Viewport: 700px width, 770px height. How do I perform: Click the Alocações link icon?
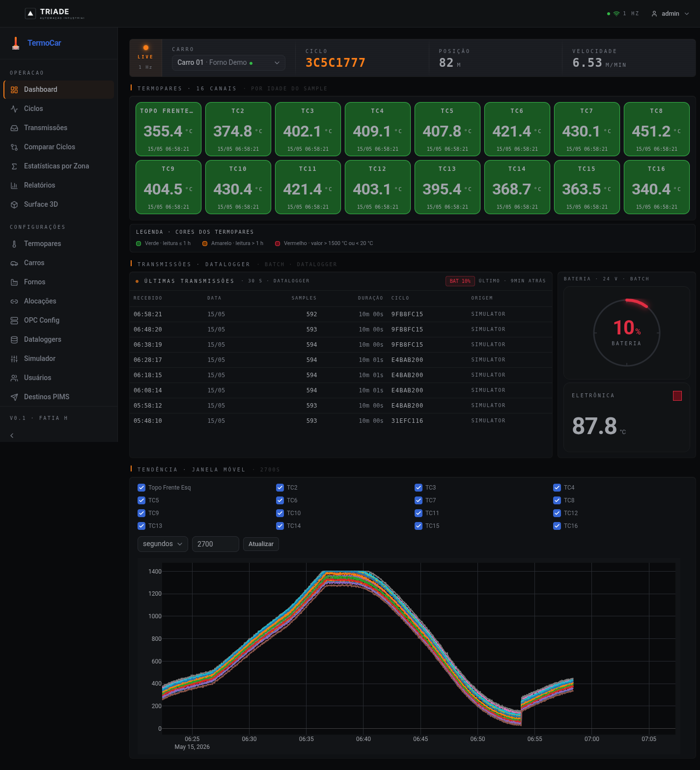[x=14, y=301]
